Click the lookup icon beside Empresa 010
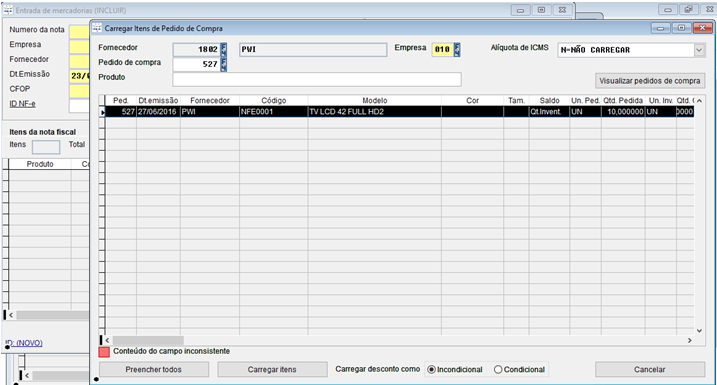Viewport: 717px width, 385px height. pos(457,49)
